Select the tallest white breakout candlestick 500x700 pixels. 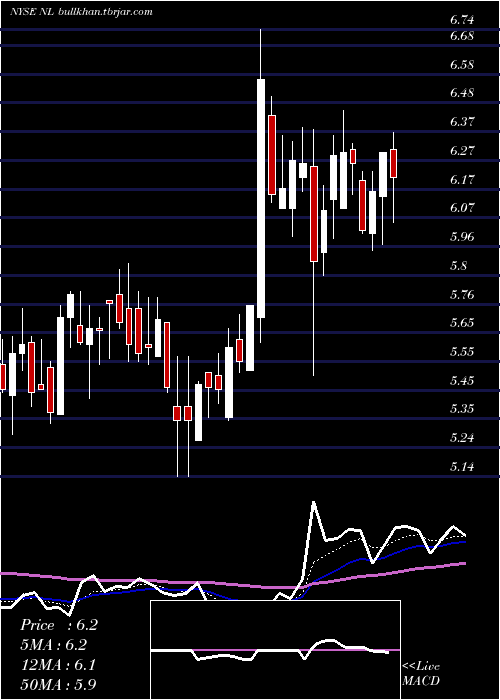pyautogui.click(x=261, y=198)
